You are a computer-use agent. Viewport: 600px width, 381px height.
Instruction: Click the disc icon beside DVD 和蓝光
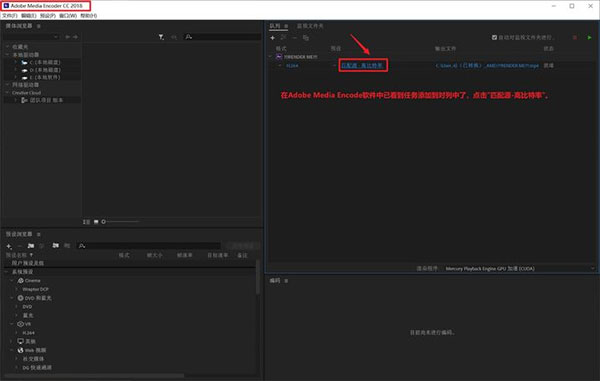20,298
